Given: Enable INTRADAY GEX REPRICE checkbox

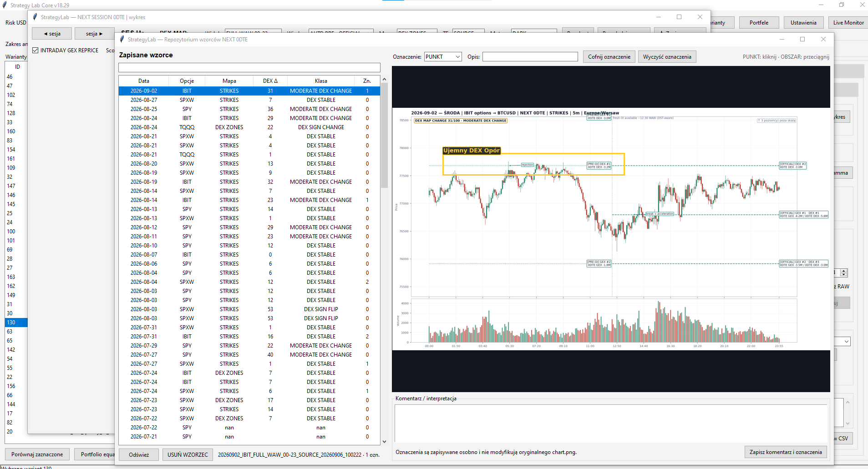Looking at the screenshot, I should pyautogui.click(x=35, y=50).
